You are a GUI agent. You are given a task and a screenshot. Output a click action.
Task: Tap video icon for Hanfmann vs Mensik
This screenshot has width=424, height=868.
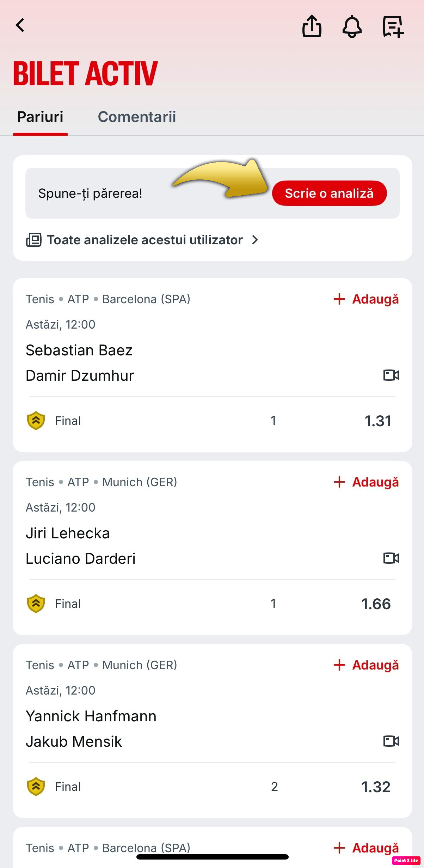coord(391,741)
